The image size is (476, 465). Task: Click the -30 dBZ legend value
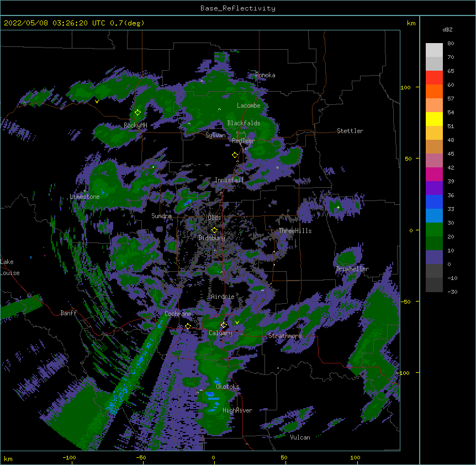point(452,292)
